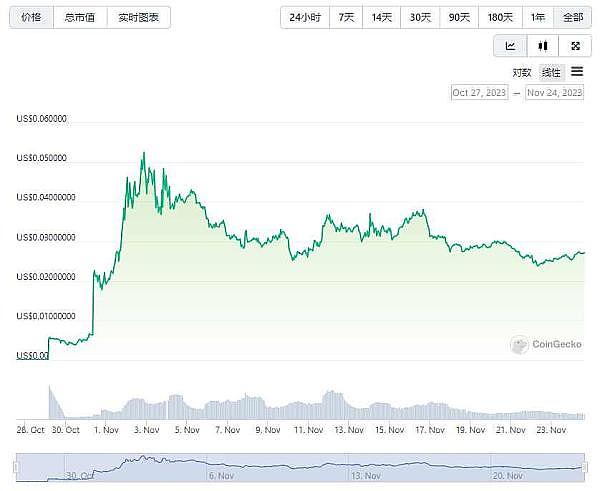The width and height of the screenshot is (600, 491).
Task: Switch to candlestick chart icon
Action: (542, 46)
